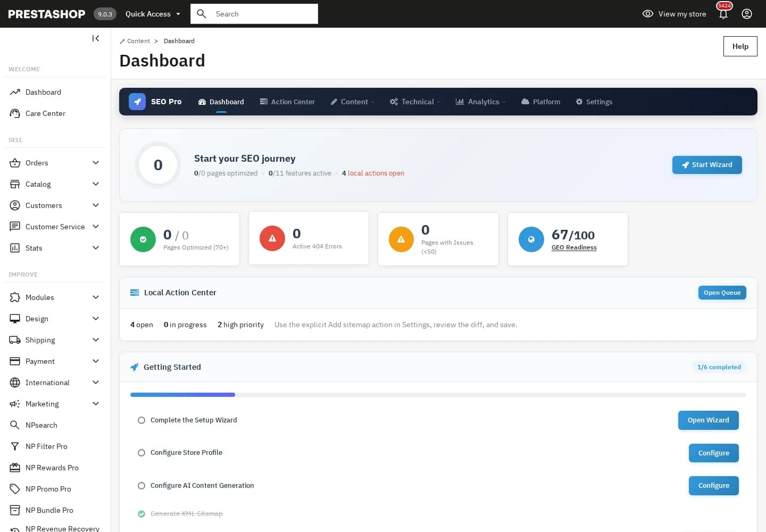The height and width of the screenshot is (532, 766).
Task: Click the Marketing megaphone icon
Action: (x=15, y=404)
